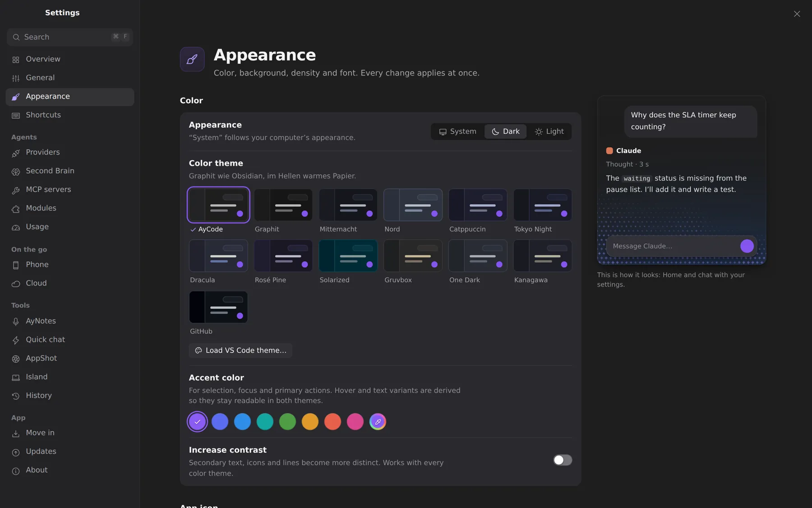812x508 pixels.
Task: Choose the green accent color
Action: 287,422
